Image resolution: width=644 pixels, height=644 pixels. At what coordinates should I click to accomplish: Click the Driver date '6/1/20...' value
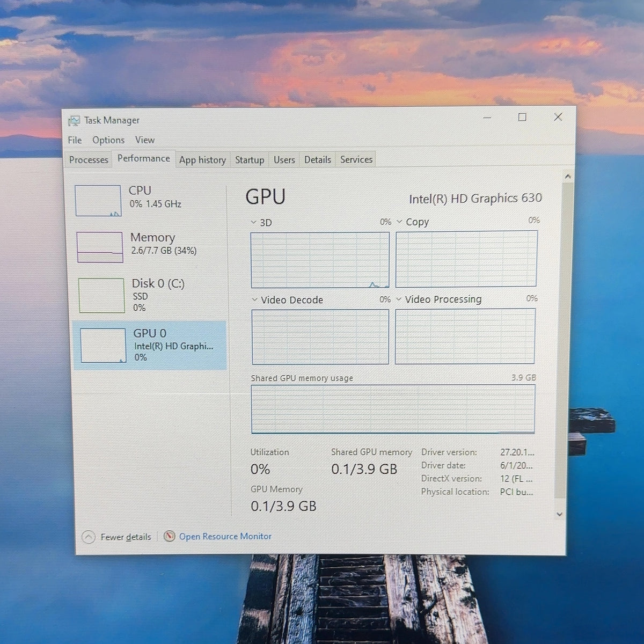click(516, 465)
